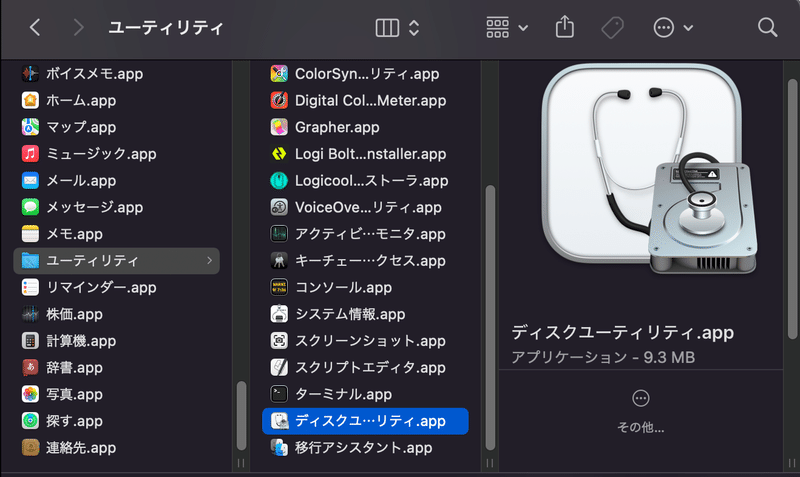Click the アプリケーション - 9.3 MB info text

[x=603, y=357]
